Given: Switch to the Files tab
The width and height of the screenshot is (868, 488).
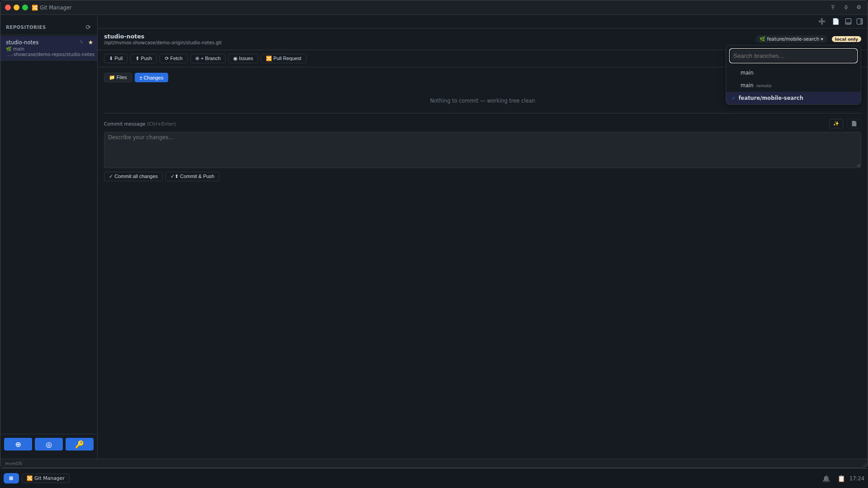Looking at the screenshot, I should (118, 77).
